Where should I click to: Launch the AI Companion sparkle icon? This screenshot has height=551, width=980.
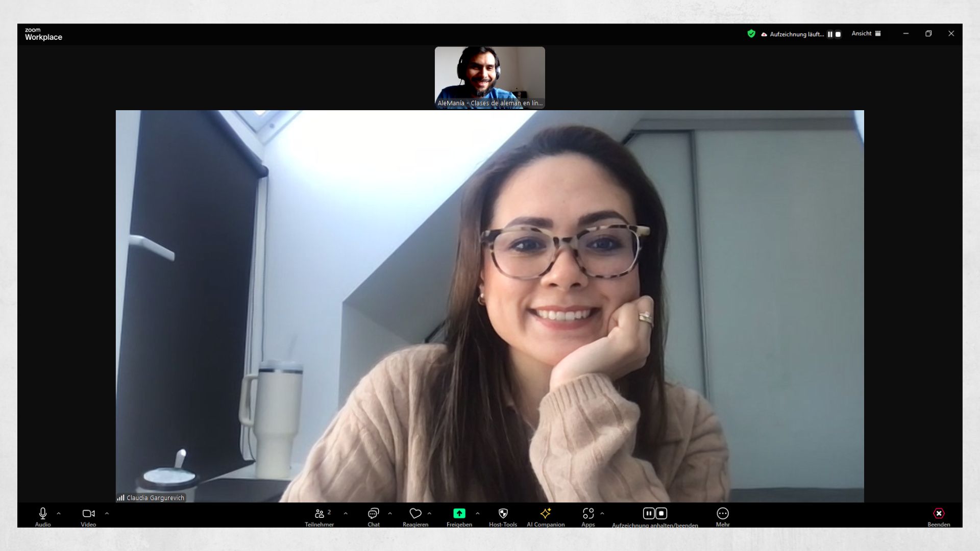click(545, 514)
